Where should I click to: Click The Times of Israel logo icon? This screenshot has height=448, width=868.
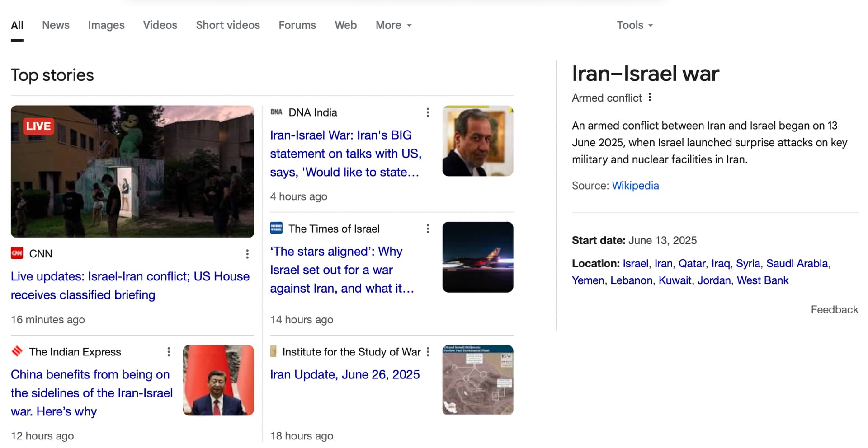[276, 228]
